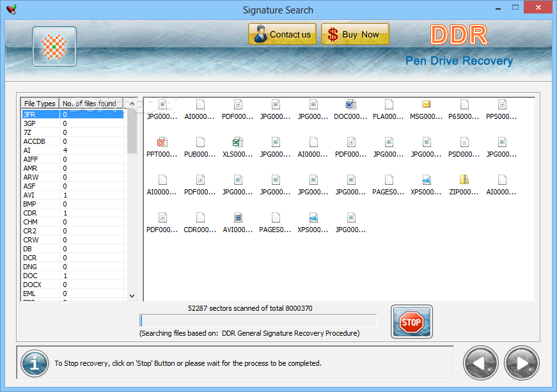Click the File Types column header
Image resolution: width=557 pixels, height=392 pixels.
point(40,104)
